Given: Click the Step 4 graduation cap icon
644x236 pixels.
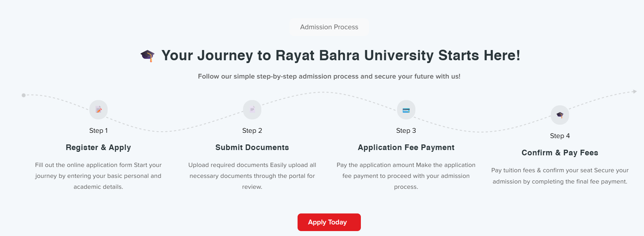Looking at the screenshot, I should pos(560,115).
